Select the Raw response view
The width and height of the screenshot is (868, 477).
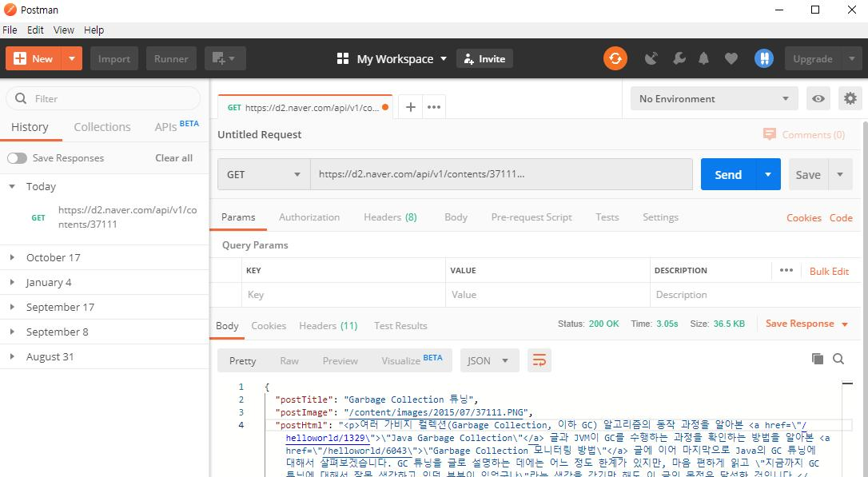(x=289, y=361)
